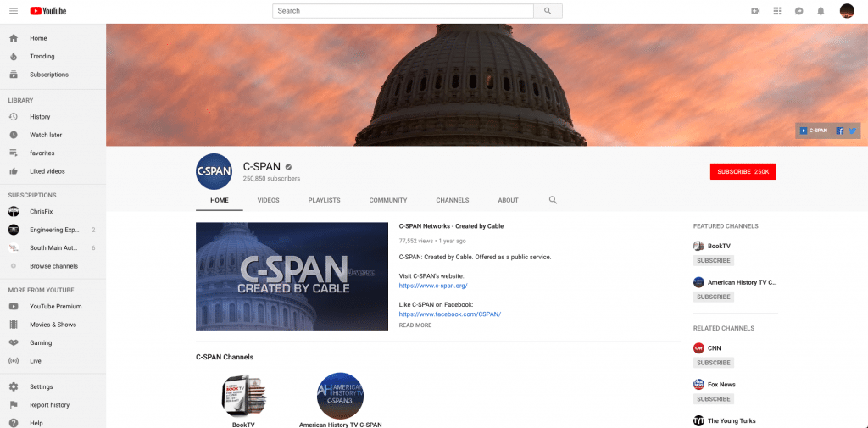The height and width of the screenshot is (428, 868).
Task: Open BookTV channel thumbnail under C-SPAN Channels
Action: coord(244,395)
